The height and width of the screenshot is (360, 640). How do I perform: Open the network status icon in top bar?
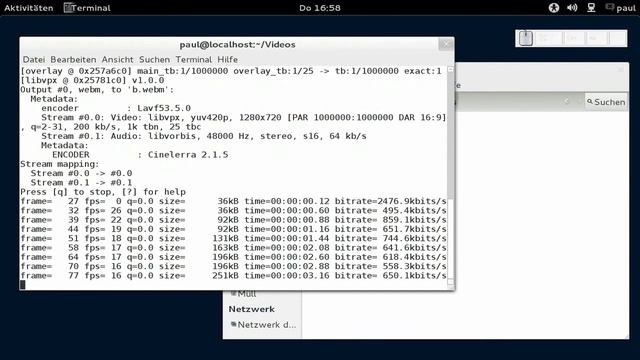coord(591,7)
